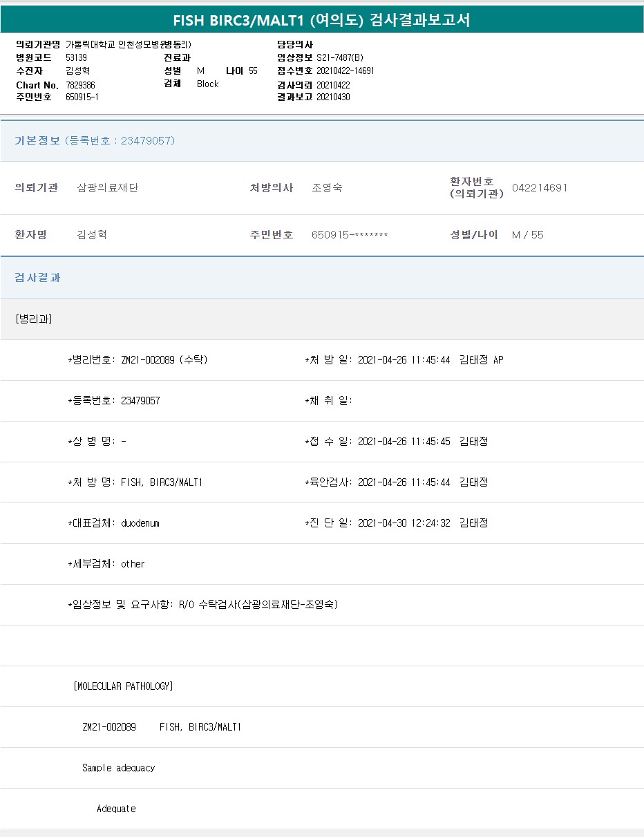Click the Adequate result text
The height and width of the screenshot is (837, 644).
(x=116, y=809)
